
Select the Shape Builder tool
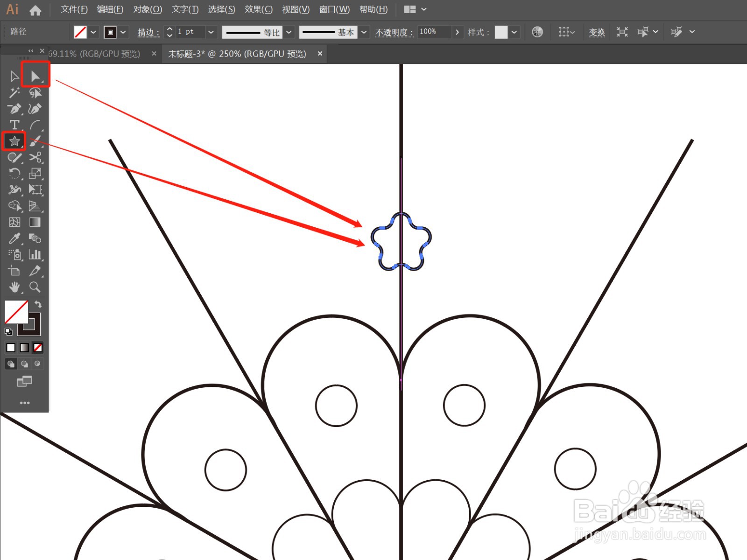coord(14,206)
